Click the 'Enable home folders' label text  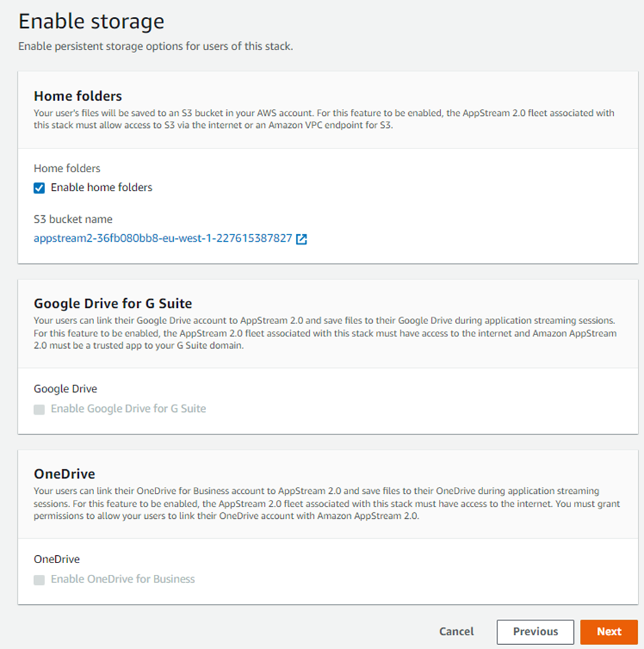[102, 187]
